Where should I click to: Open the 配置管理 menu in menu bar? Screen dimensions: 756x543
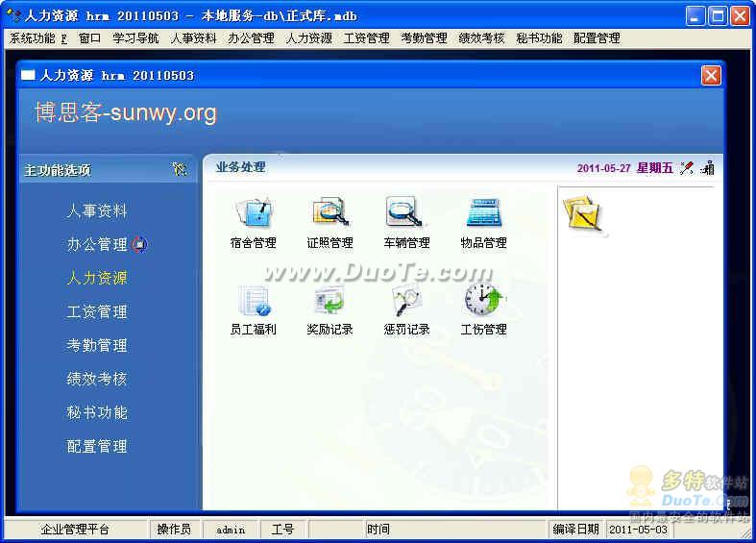pyautogui.click(x=597, y=38)
